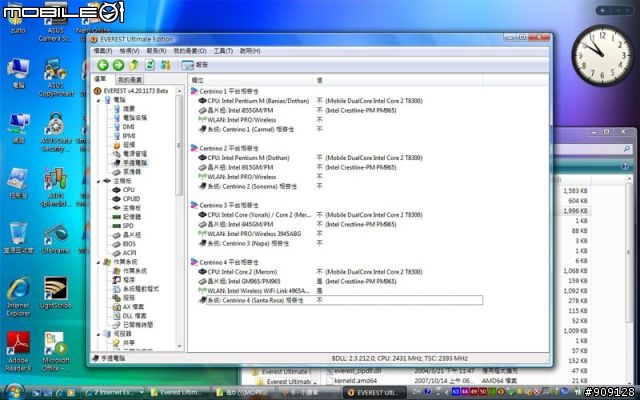
Task: Collapse the 作業系統 (Operating System) tree node
Action: [x=98, y=262]
